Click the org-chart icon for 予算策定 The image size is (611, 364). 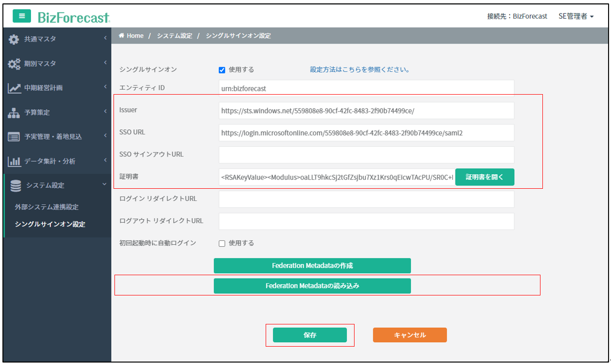coord(14,112)
